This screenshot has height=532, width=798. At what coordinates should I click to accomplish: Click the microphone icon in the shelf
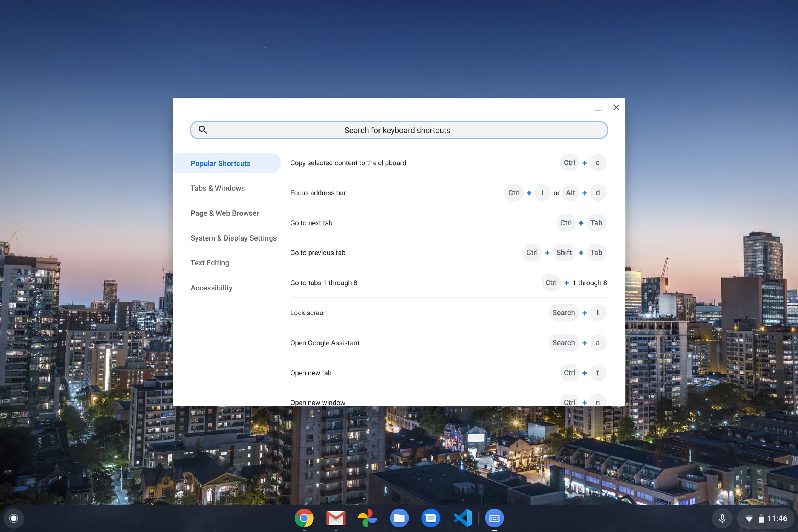pos(722,518)
